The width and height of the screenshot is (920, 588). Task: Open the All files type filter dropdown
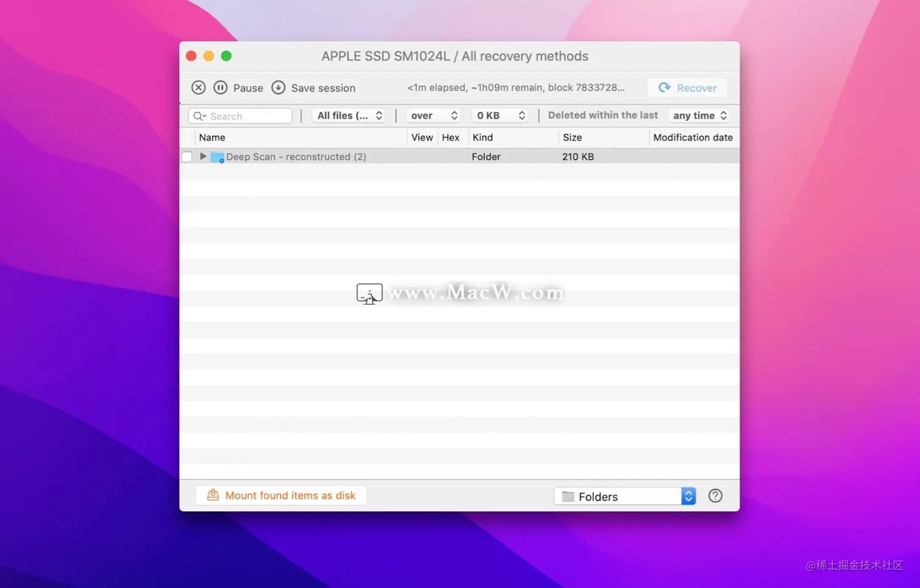(x=349, y=116)
